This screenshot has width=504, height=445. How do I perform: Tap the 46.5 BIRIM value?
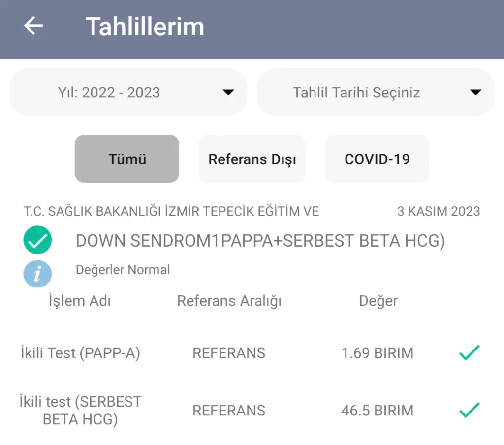[378, 410]
